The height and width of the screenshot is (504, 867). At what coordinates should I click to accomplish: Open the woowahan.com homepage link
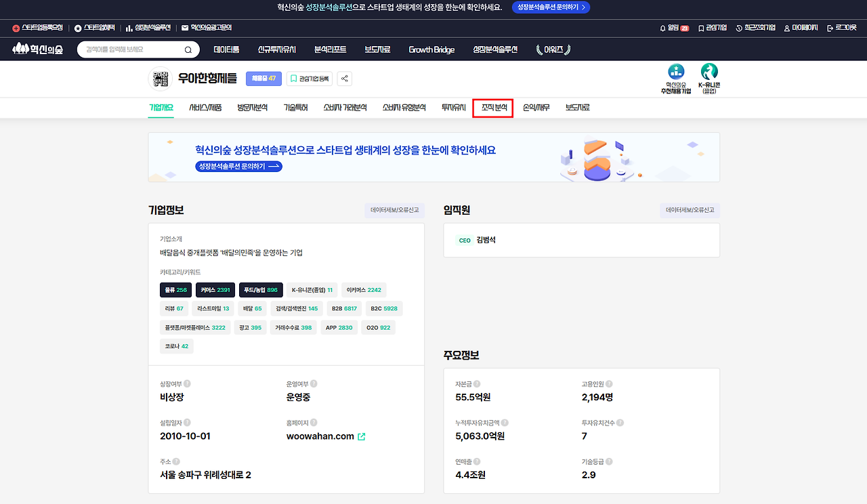tap(326, 436)
